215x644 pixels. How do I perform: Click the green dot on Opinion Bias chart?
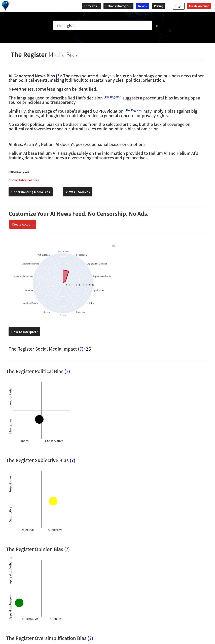(x=19, y=603)
